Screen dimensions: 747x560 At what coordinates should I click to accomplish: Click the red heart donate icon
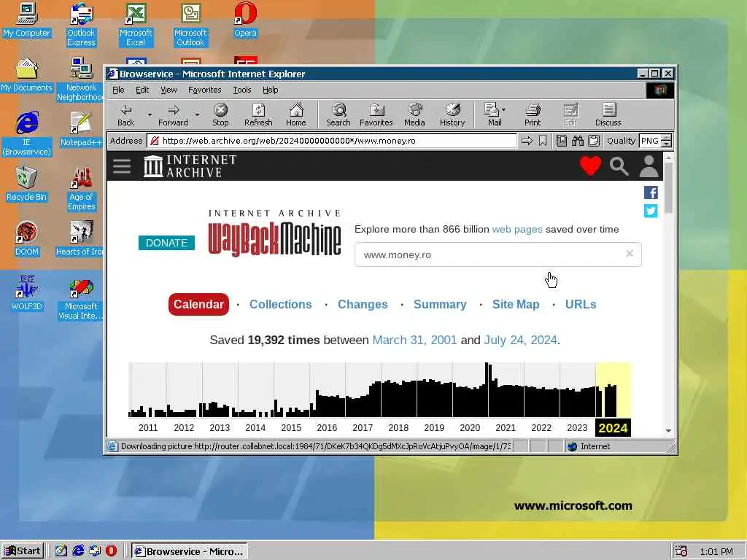[590, 166]
